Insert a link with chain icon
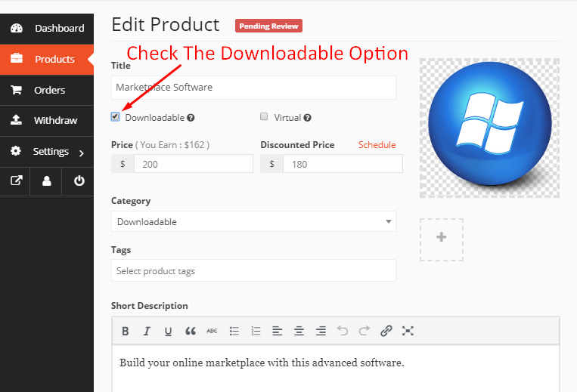577x392 pixels. coord(386,331)
